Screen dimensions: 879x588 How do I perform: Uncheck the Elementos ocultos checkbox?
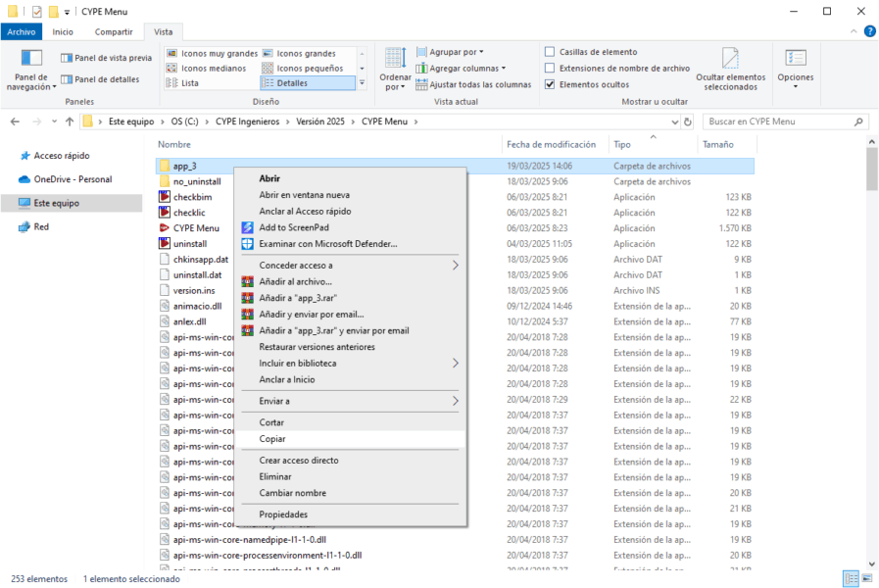pos(551,84)
